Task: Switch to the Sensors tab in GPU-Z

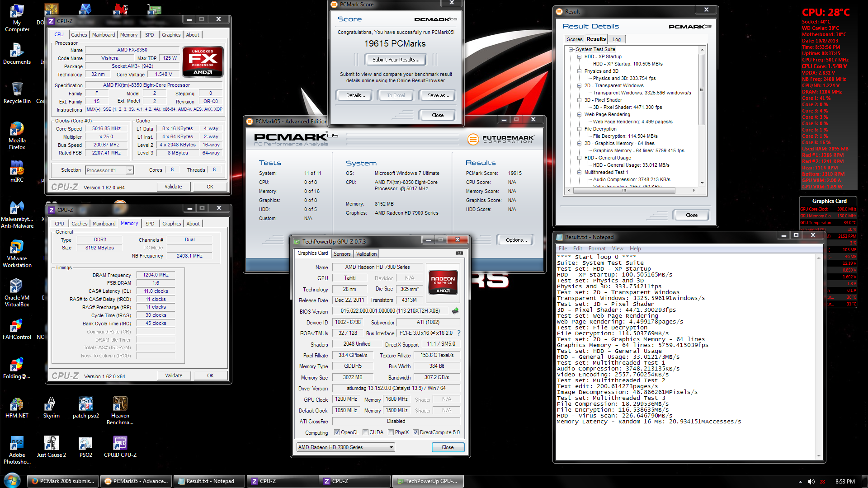Action: (x=342, y=254)
